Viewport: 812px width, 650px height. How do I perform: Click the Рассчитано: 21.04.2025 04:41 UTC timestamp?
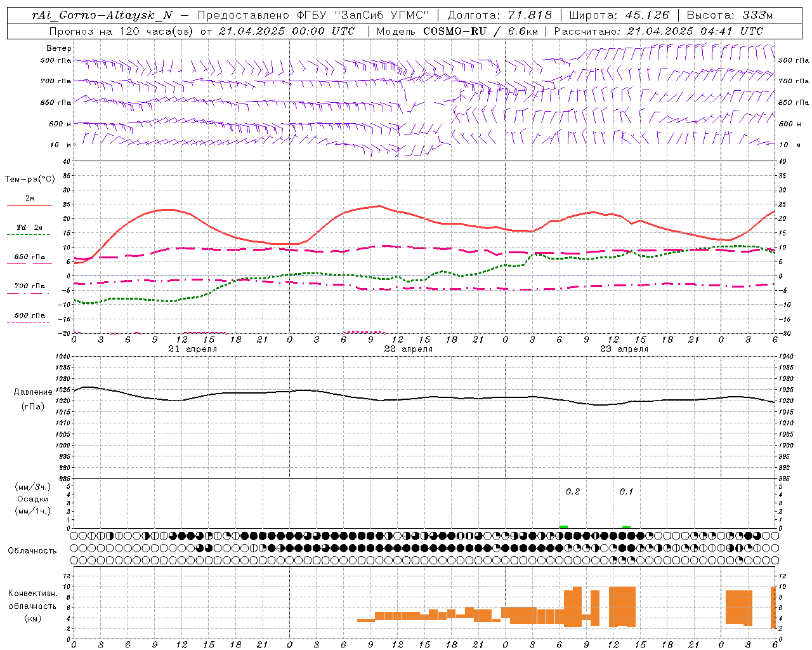pos(658,31)
